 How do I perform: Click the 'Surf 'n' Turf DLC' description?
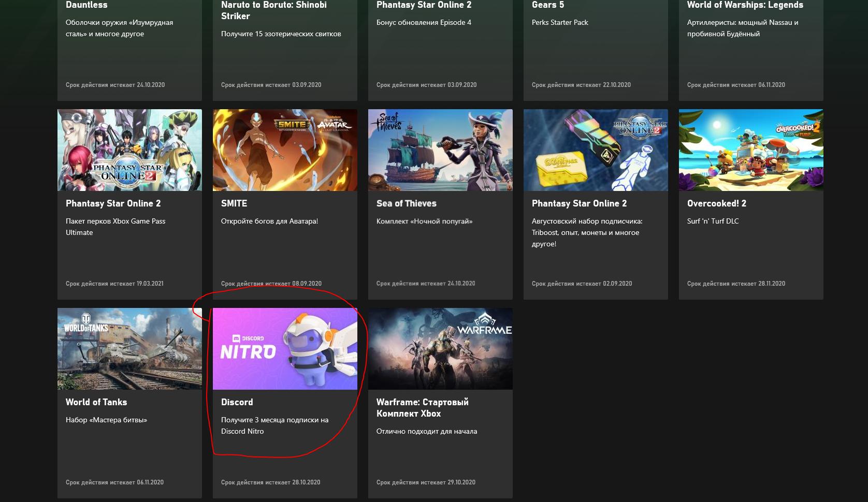[713, 222]
